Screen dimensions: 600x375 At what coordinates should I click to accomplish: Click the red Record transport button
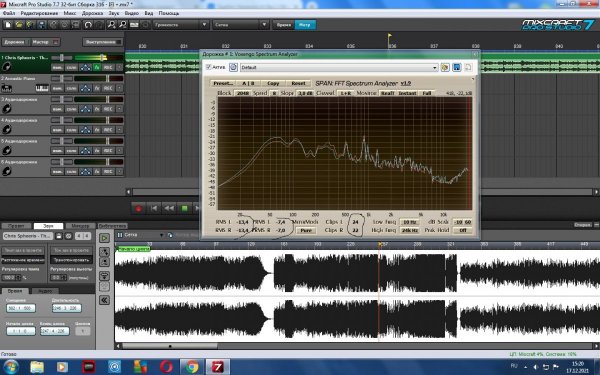pyautogui.click(x=138, y=209)
